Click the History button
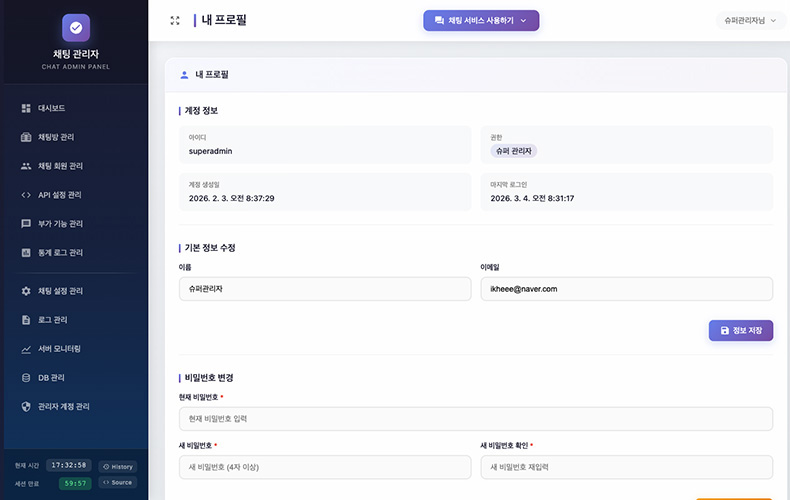The height and width of the screenshot is (500, 790). (118, 467)
